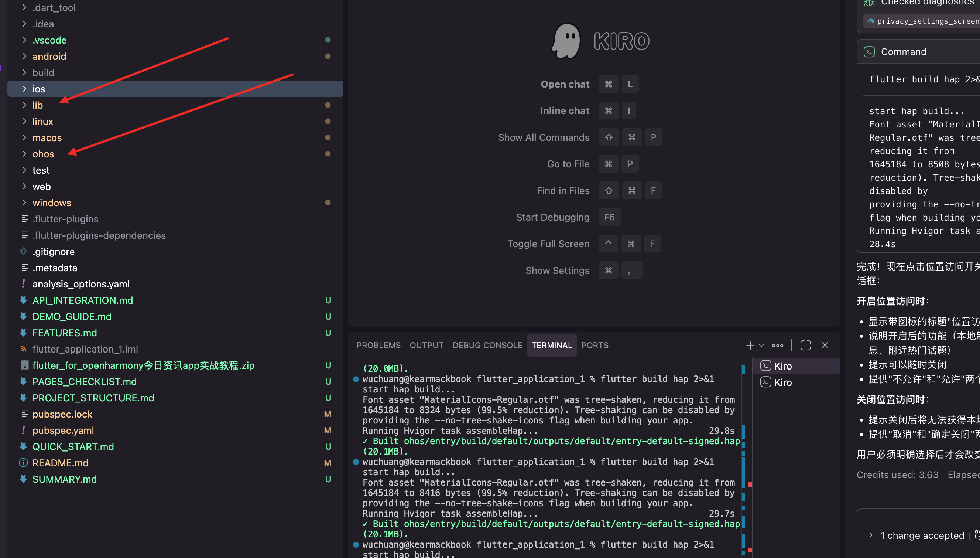
Task: Click the new terminal plus icon
Action: tap(750, 345)
